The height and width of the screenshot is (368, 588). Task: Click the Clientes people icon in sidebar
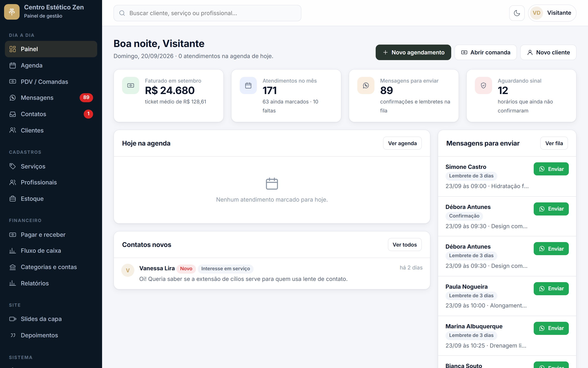tap(13, 130)
